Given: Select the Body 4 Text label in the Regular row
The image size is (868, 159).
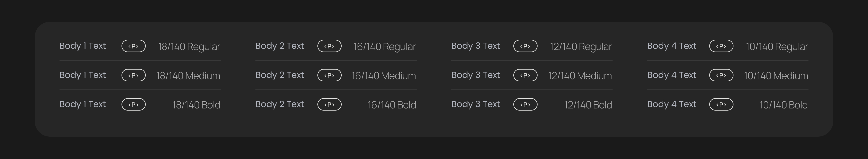Looking at the screenshot, I should (671, 46).
